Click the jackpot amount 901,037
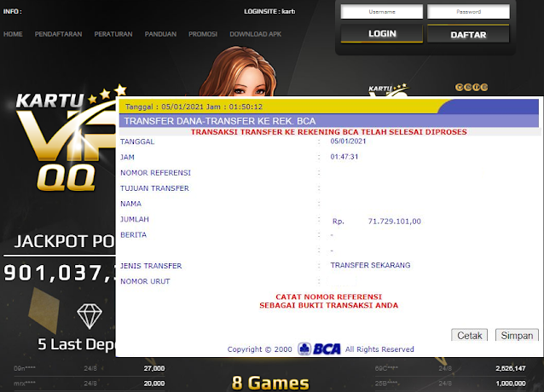This screenshot has width=544, height=392. coord(60,273)
